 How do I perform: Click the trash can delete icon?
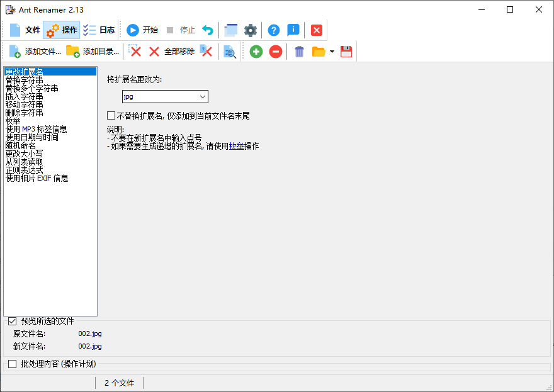pyautogui.click(x=298, y=52)
